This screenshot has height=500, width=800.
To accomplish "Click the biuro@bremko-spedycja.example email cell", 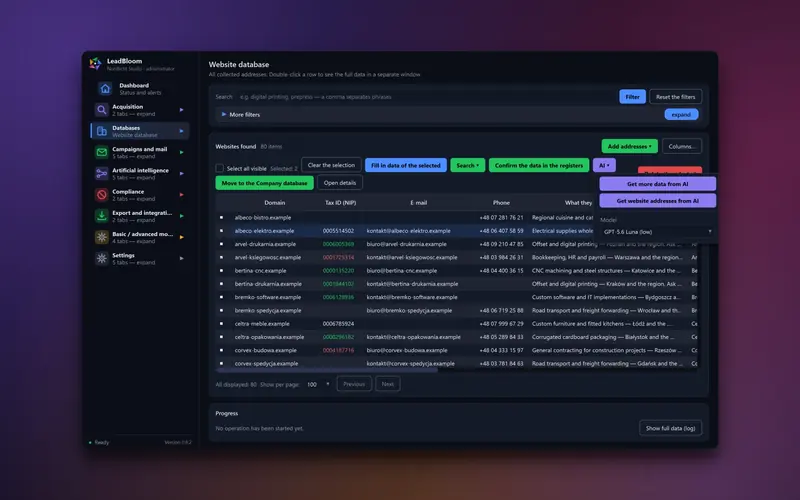I will pyautogui.click(x=409, y=310).
